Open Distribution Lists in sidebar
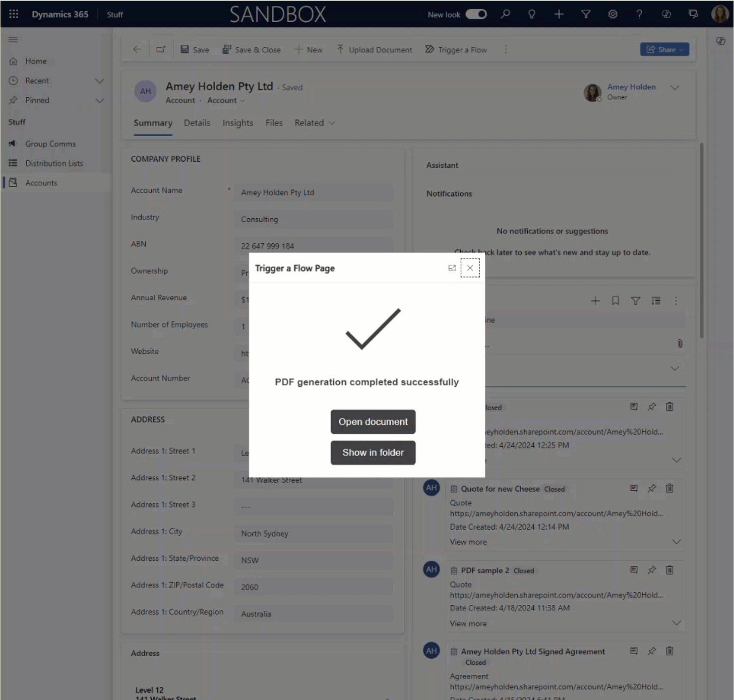 [x=54, y=163]
